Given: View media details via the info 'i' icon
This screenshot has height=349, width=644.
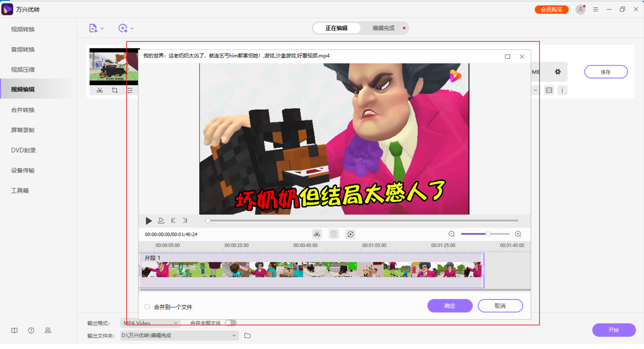Looking at the screenshot, I should click(562, 90).
